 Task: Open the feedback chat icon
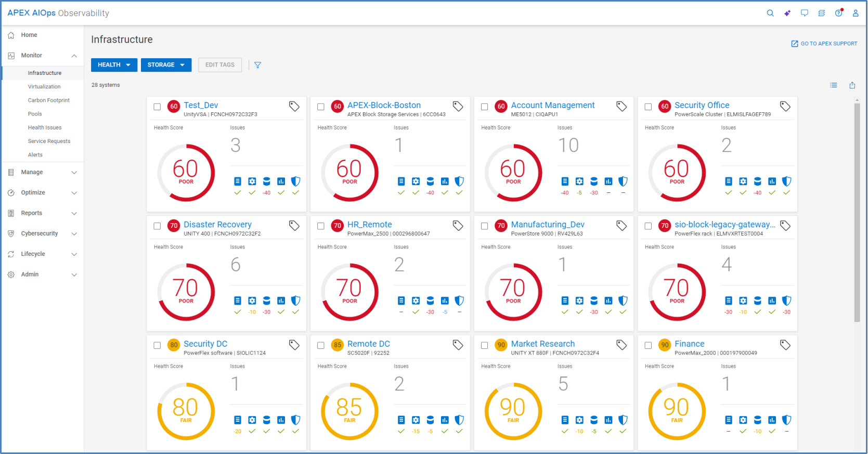pyautogui.click(x=805, y=13)
